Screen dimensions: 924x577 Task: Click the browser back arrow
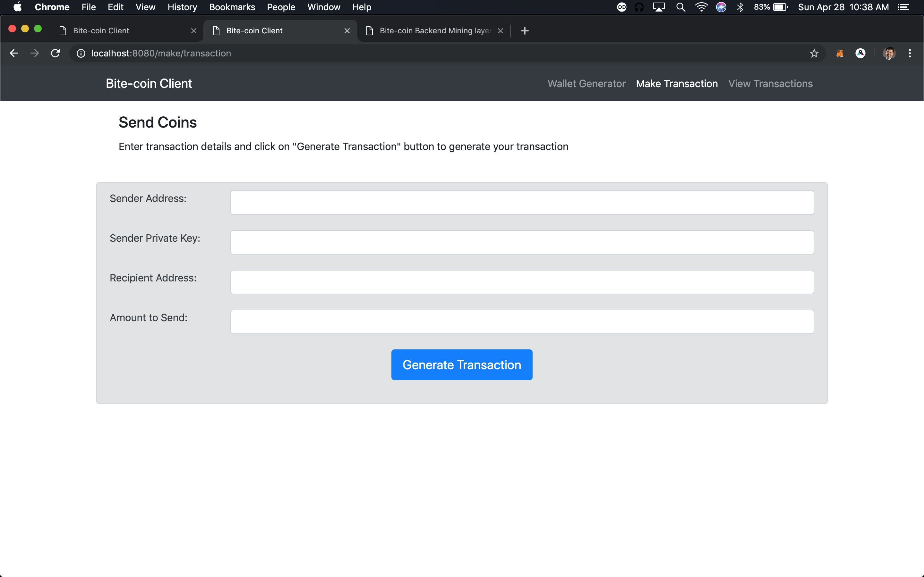click(x=14, y=53)
